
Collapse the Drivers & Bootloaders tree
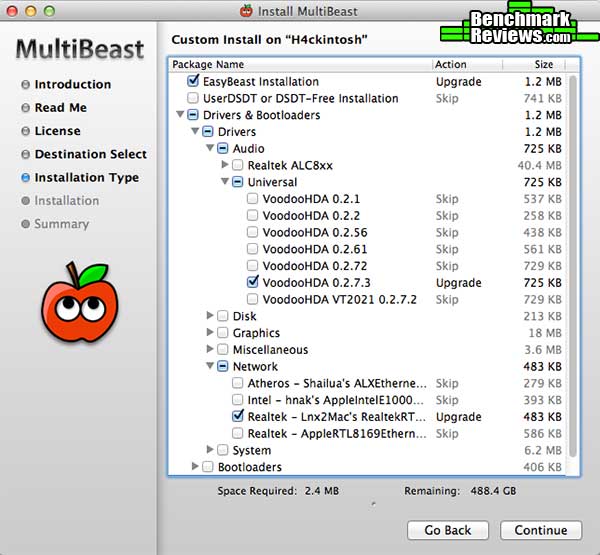[x=180, y=114]
